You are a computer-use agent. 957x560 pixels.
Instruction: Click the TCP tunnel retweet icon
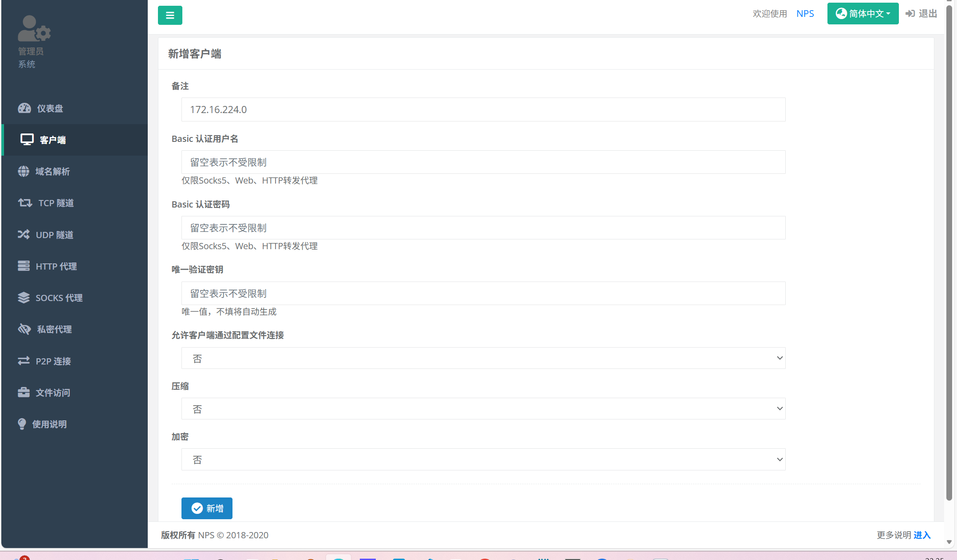(x=25, y=203)
